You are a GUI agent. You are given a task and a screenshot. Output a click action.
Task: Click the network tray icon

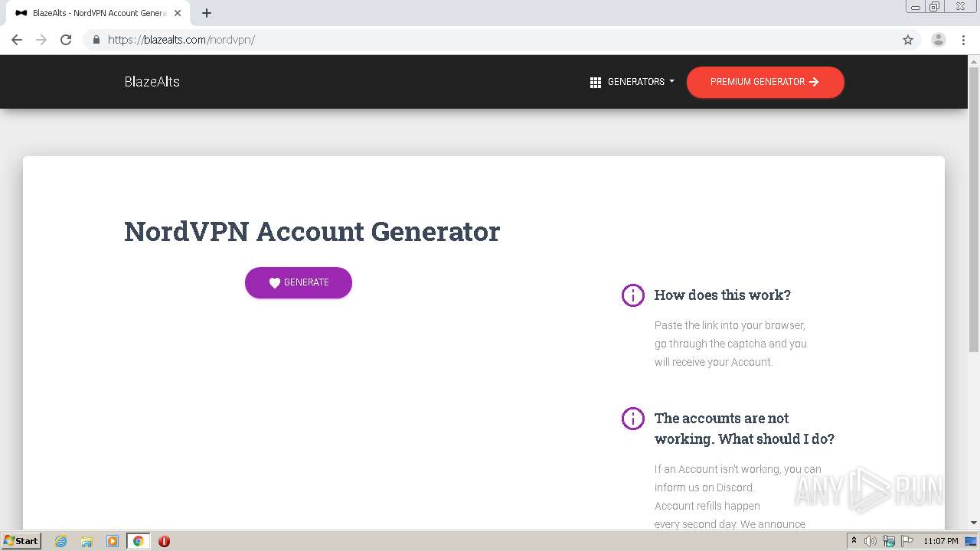coord(889,541)
